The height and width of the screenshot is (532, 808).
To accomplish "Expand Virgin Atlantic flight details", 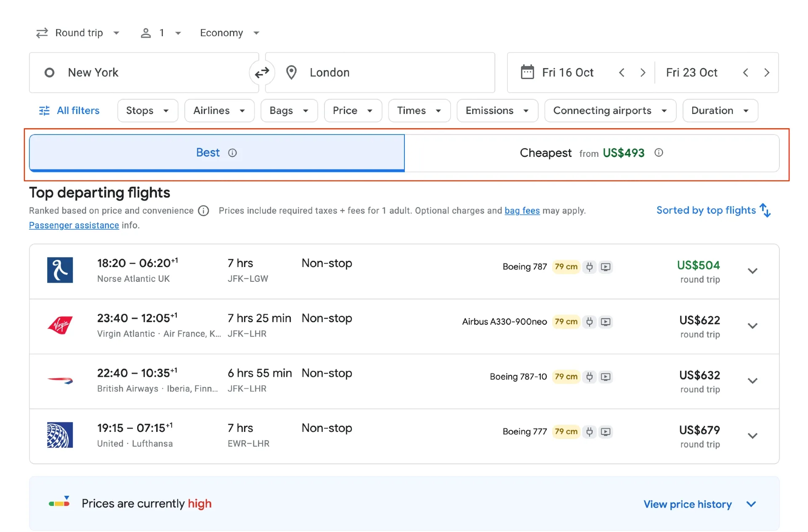I will coord(752,326).
